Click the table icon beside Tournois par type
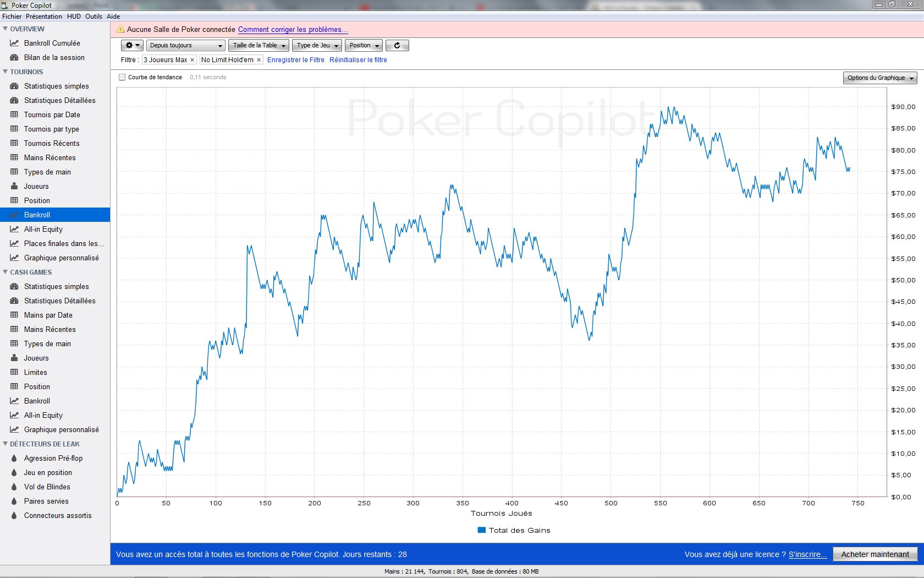The height and width of the screenshot is (578, 924). point(14,129)
